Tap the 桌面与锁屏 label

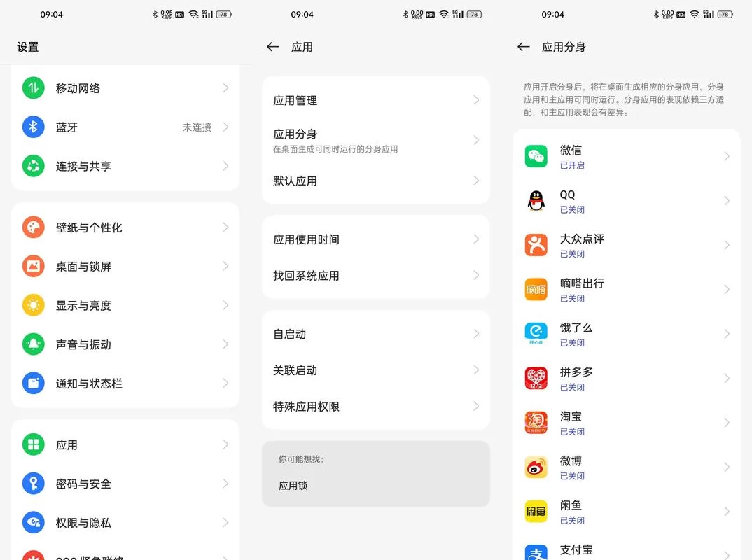point(83,266)
